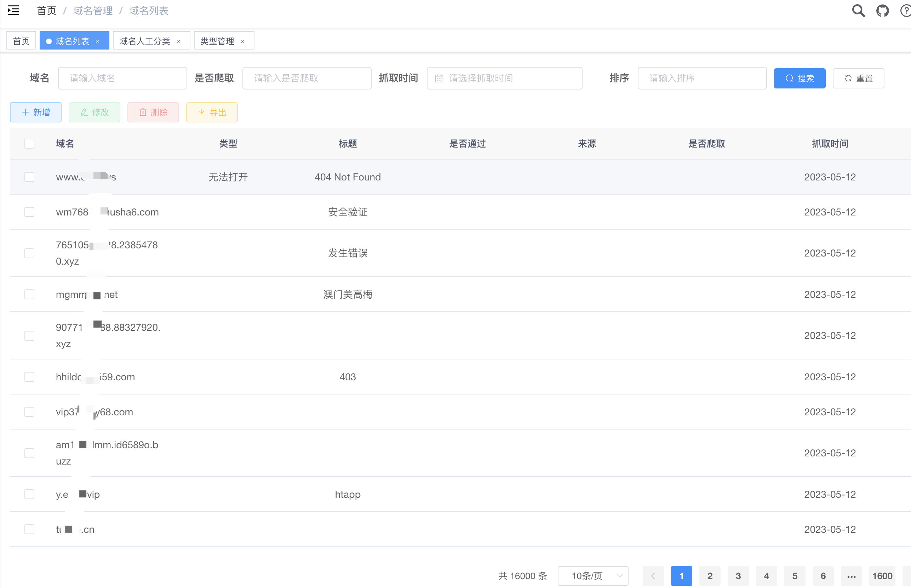Open the 10条/页 page size dropdown
Screen dimensions: 911x588
pyautogui.click(x=593, y=576)
